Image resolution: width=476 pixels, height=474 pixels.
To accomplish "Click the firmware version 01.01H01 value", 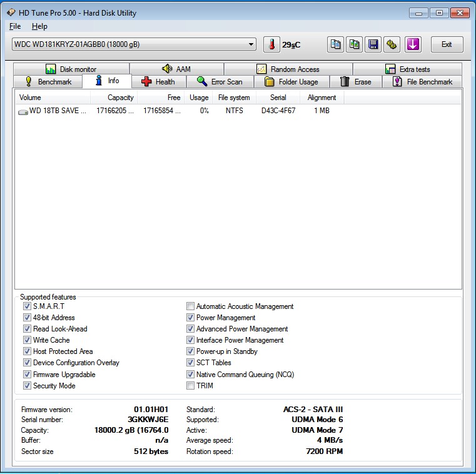I will click(151, 410).
